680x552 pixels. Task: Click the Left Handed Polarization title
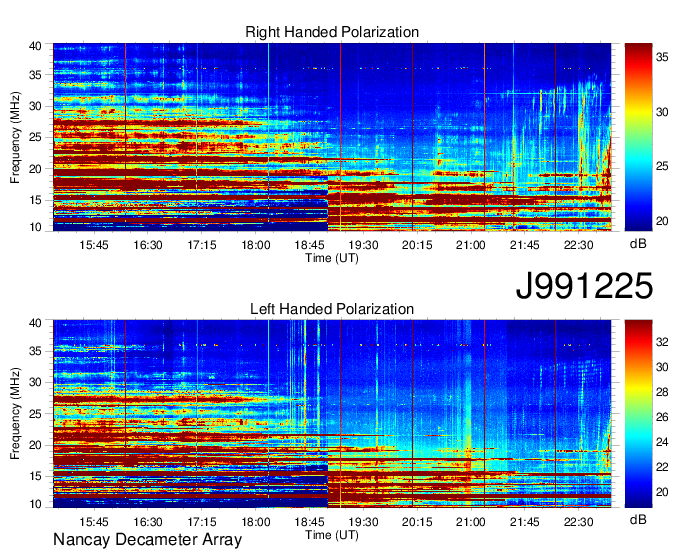tap(332, 309)
